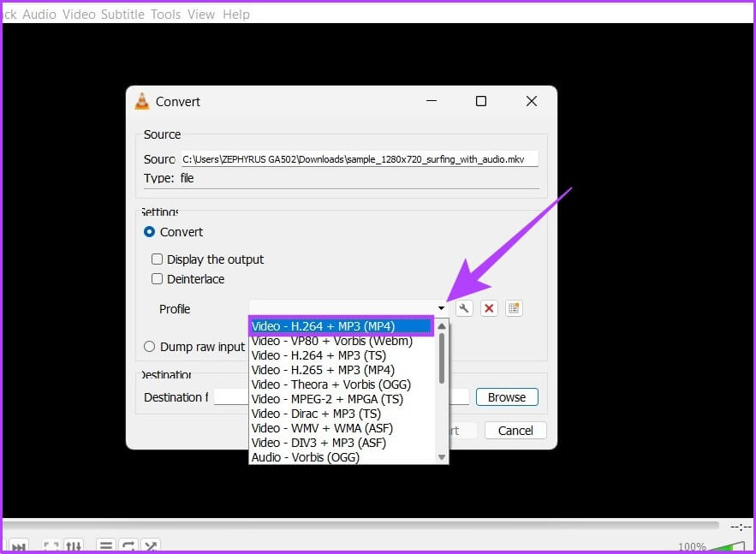Click profile list scroll down arrow
The width and height of the screenshot is (756, 554).
point(442,457)
